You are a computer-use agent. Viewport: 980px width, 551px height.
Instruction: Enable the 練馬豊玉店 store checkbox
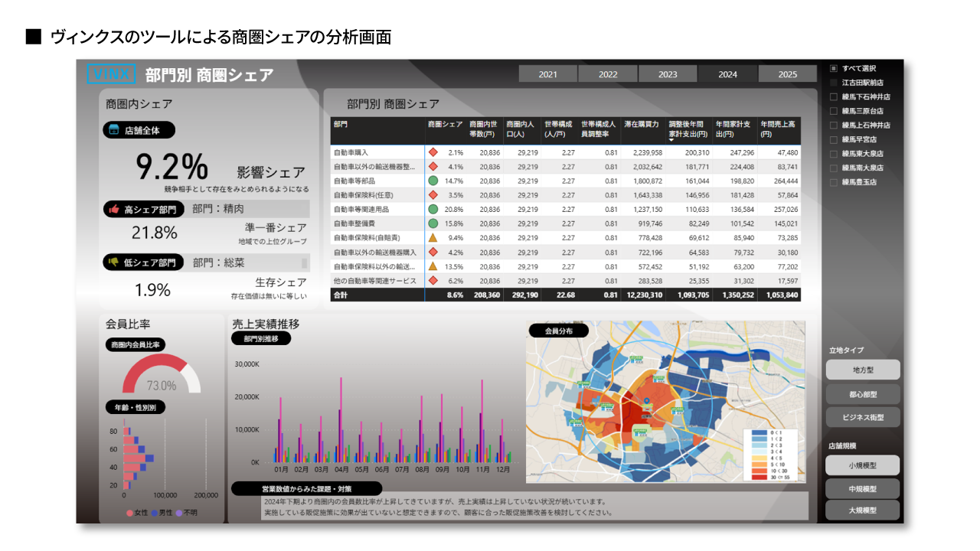tap(834, 182)
